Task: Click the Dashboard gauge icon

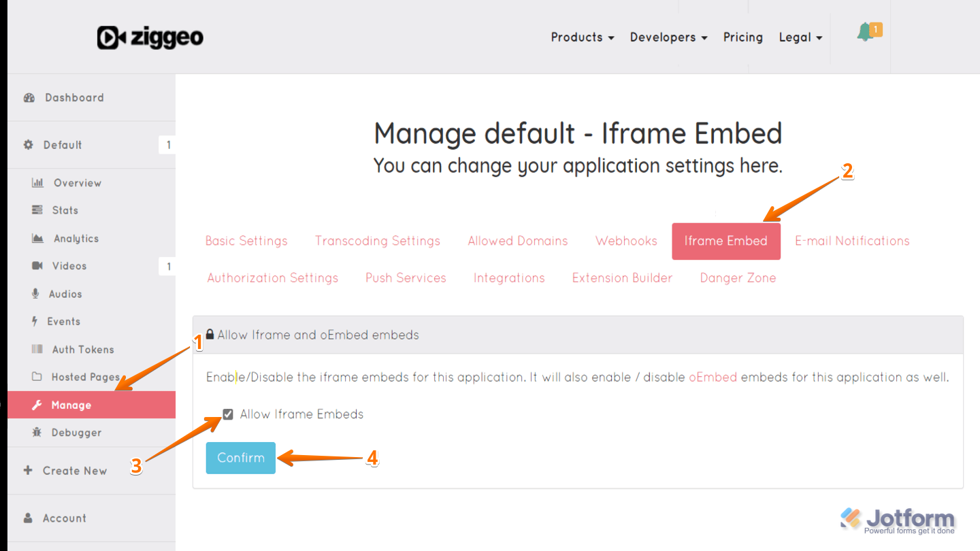Action: point(29,97)
